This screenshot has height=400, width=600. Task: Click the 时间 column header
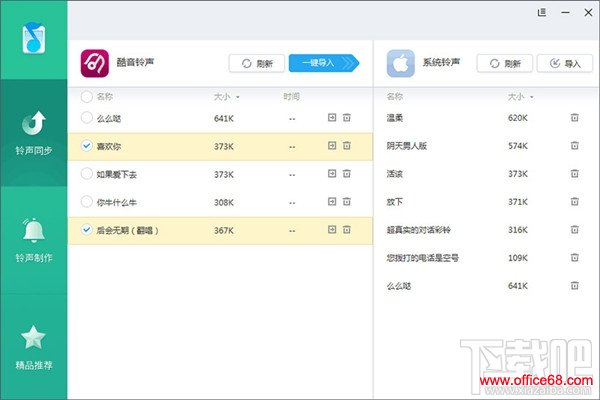click(x=291, y=96)
